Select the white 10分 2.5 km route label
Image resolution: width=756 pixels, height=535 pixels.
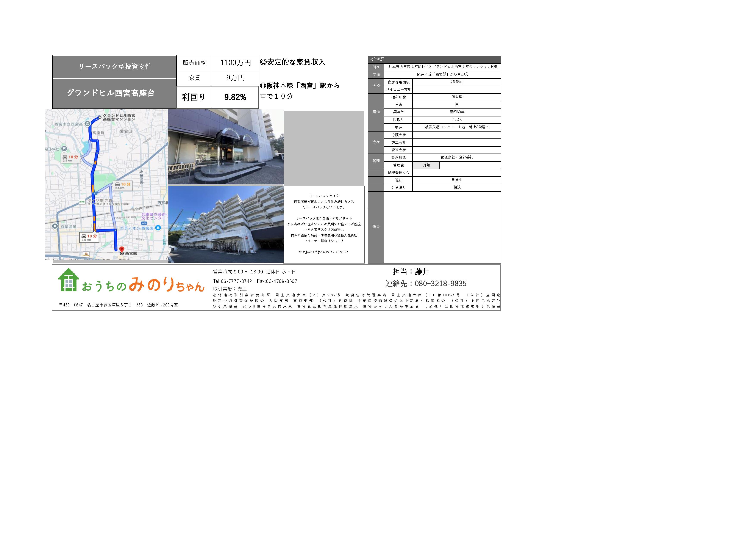89,237
